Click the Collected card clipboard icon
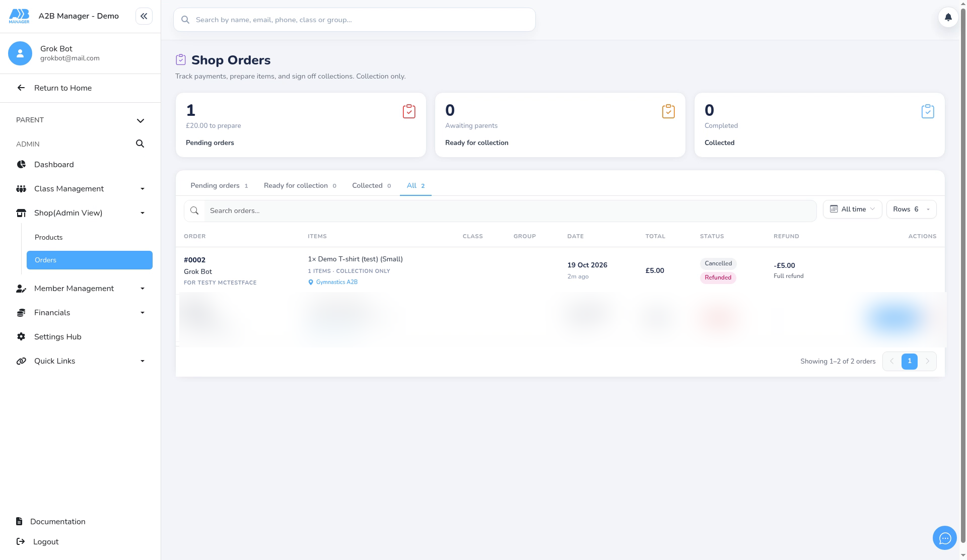967x560 pixels. coord(928,111)
